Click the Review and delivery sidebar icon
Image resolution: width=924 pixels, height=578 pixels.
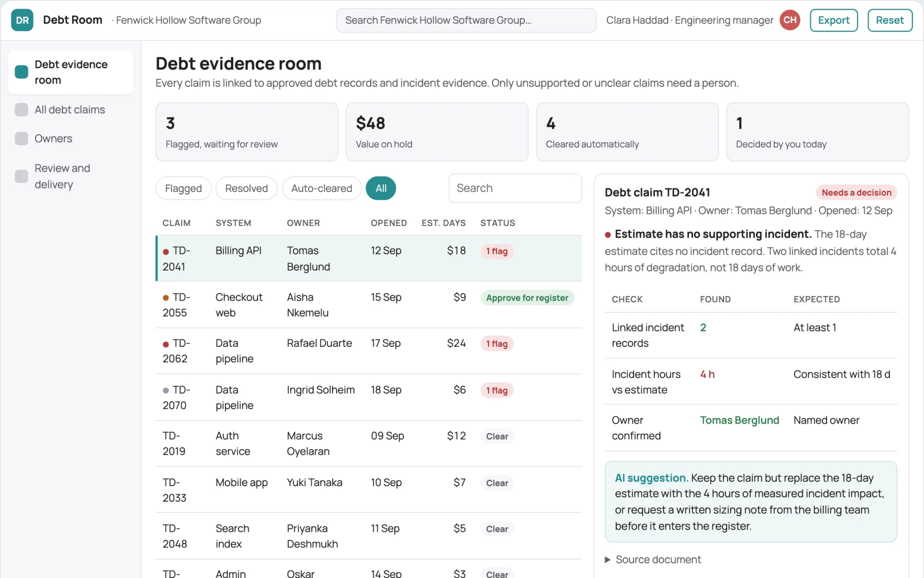[x=21, y=176]
